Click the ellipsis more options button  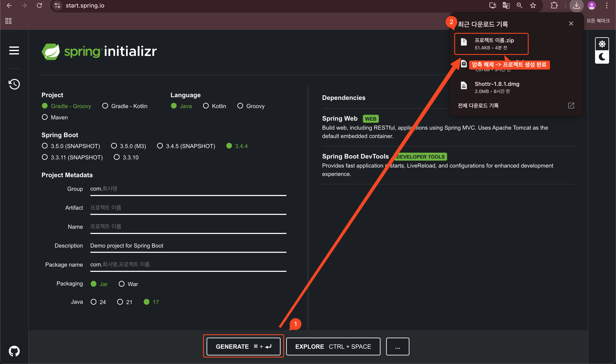click(x=398, y=346)
